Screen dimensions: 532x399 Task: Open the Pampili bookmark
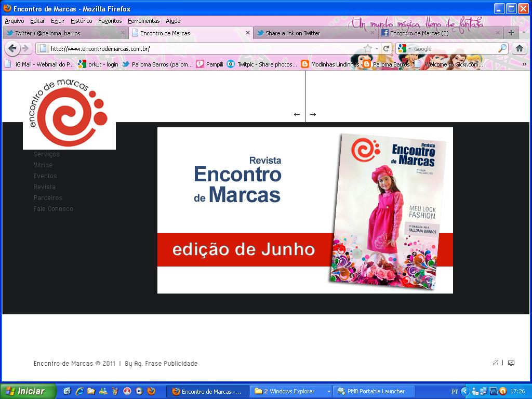click(x=210, y=64)
